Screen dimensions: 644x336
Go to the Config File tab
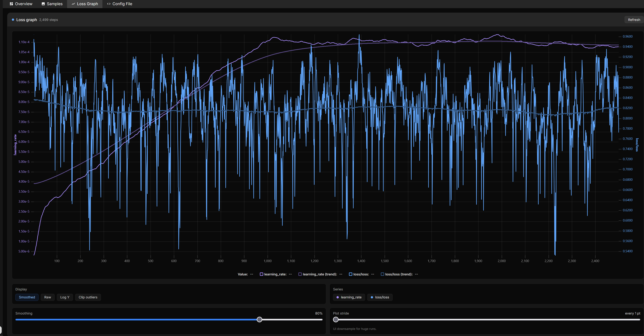[x=119, y=4]
